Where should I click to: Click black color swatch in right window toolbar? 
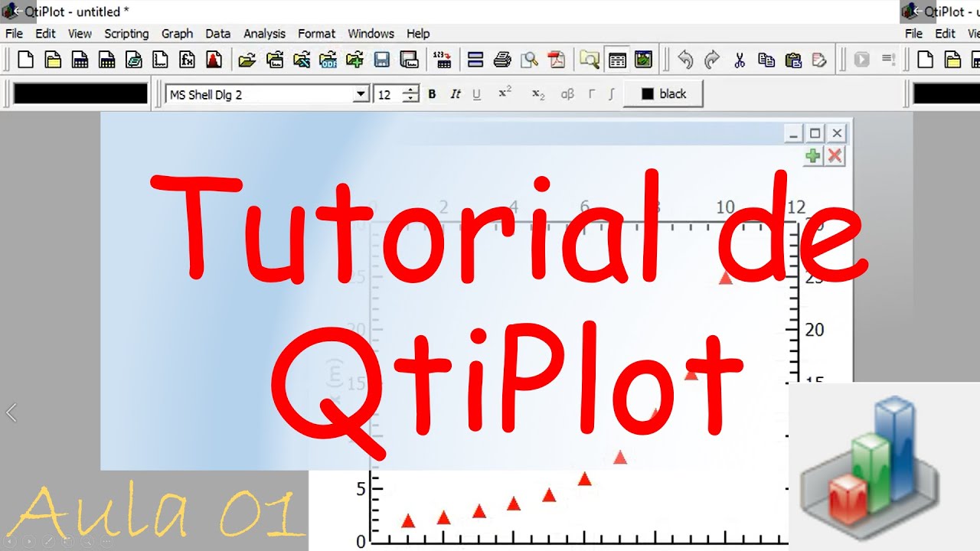point(947,93)
